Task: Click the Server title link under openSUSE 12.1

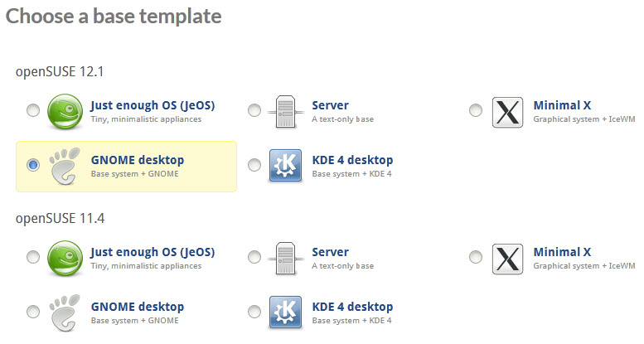Action: coord(330,105)
